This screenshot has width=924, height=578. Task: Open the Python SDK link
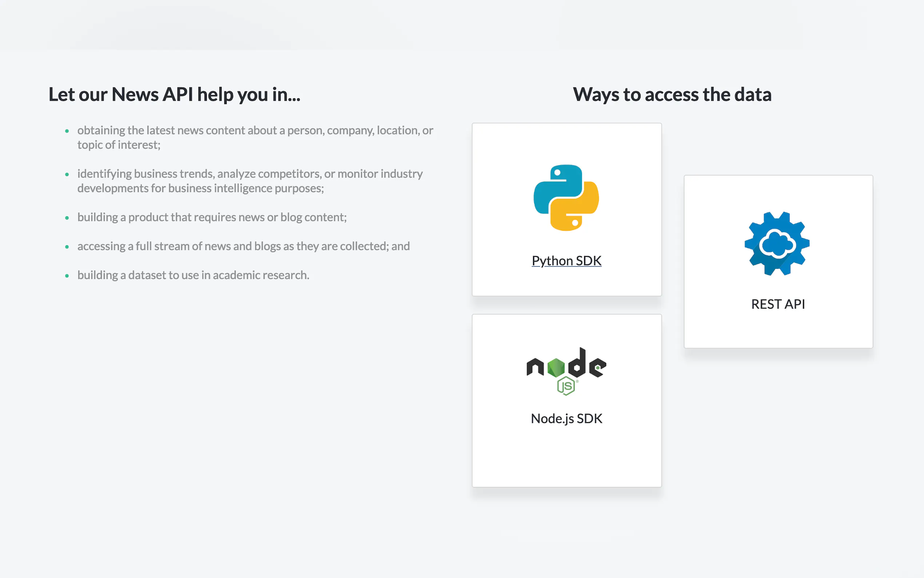pyautogui.click(x=566, y=261)
